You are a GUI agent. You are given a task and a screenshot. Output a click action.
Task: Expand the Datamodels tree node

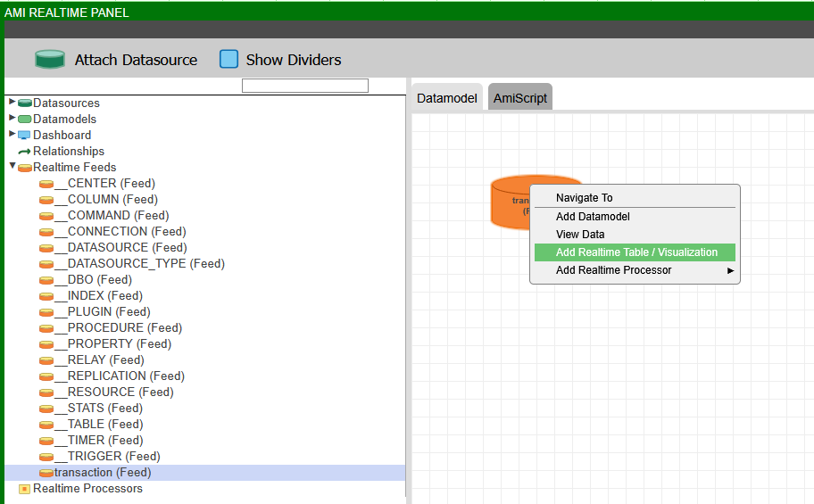12,119
